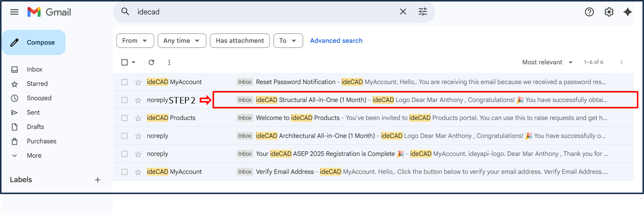Star the Architectural All-in-One email

pyautogui.click(x=138, y=136)
